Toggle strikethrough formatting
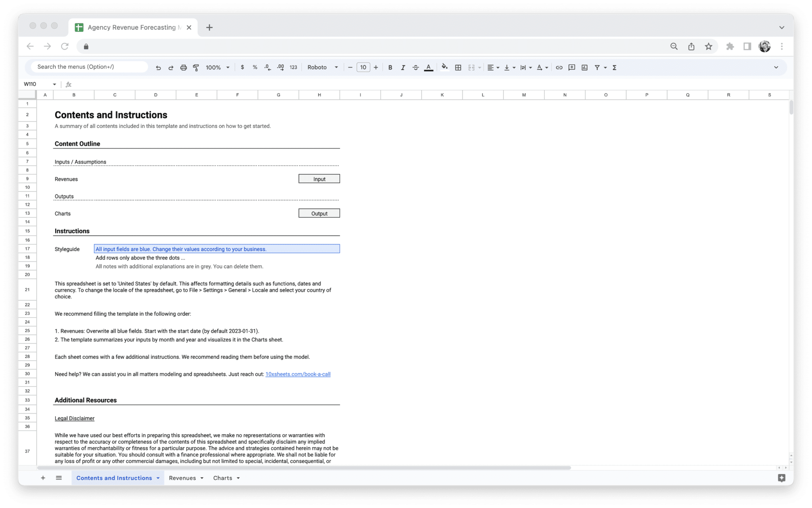 [416, 67]
